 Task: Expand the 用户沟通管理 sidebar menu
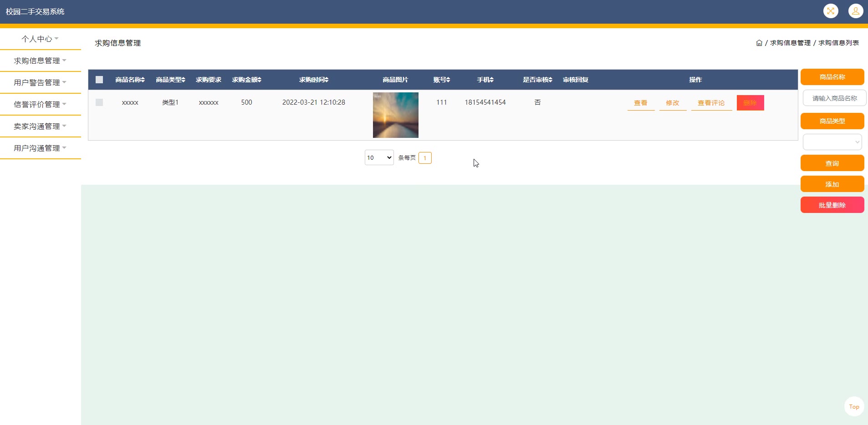40,148
